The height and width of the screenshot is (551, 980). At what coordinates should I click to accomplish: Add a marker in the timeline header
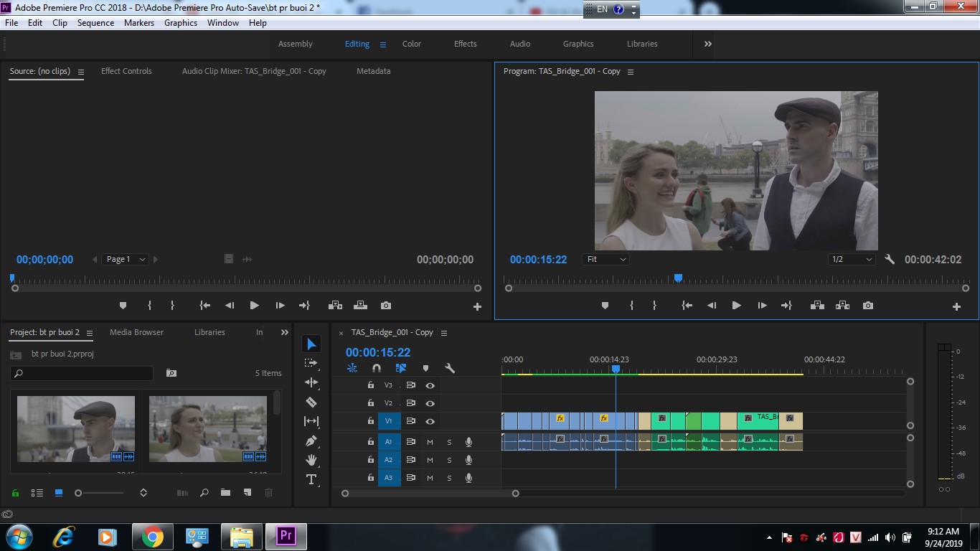coord(425,368)
